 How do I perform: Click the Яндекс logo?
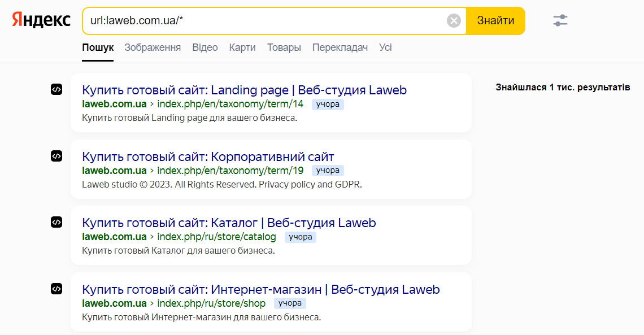pyautogui.click(x=41, y=20)
